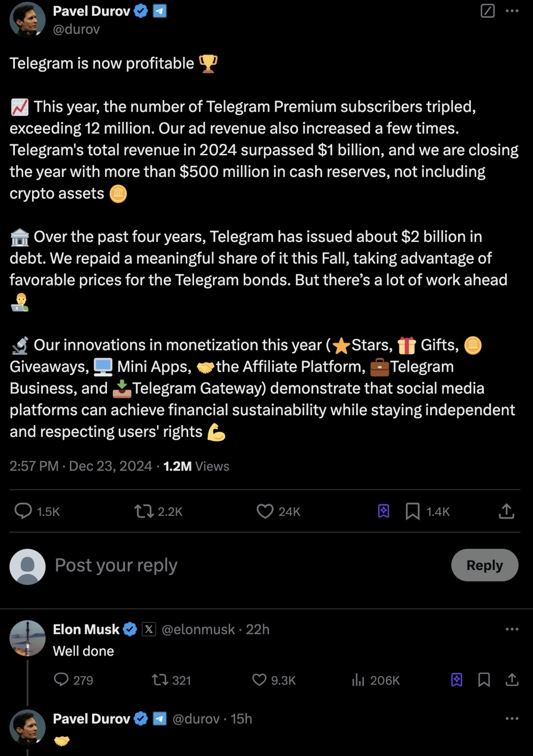This screenshot has height=756, width=533.
Task: Click Pavel Durov's profile picture at top
Action: [28, 20]
